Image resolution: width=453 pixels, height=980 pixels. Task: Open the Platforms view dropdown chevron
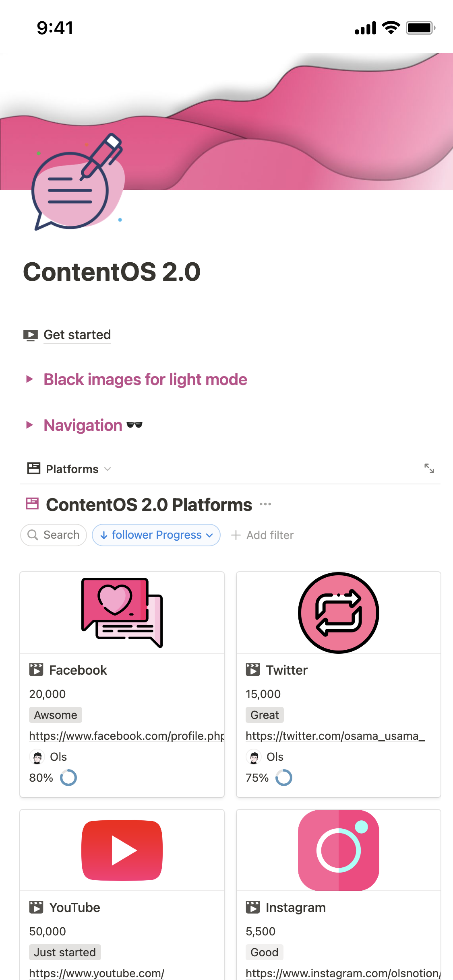pyautogui.click(x=108, y=469)
